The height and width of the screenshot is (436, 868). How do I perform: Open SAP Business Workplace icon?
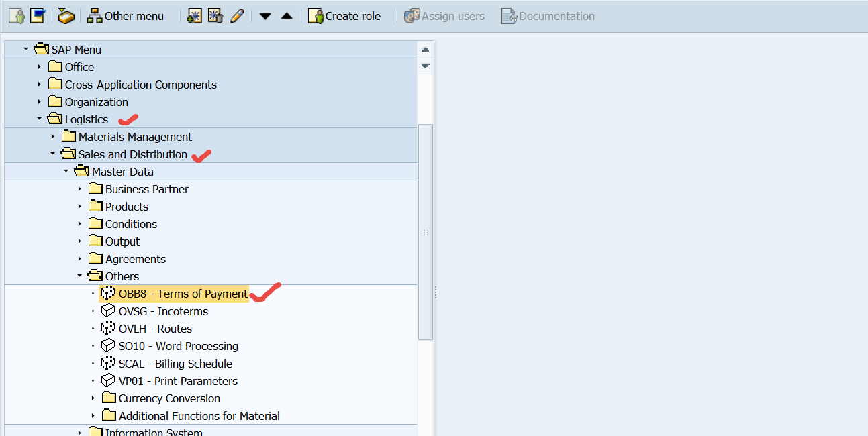click(x=66, y=15)
